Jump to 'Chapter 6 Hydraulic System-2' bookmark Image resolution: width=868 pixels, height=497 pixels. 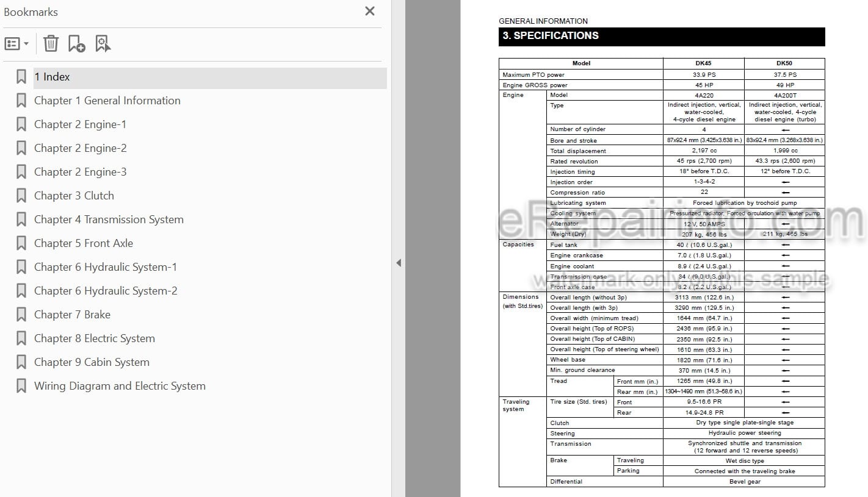(106, 291)
